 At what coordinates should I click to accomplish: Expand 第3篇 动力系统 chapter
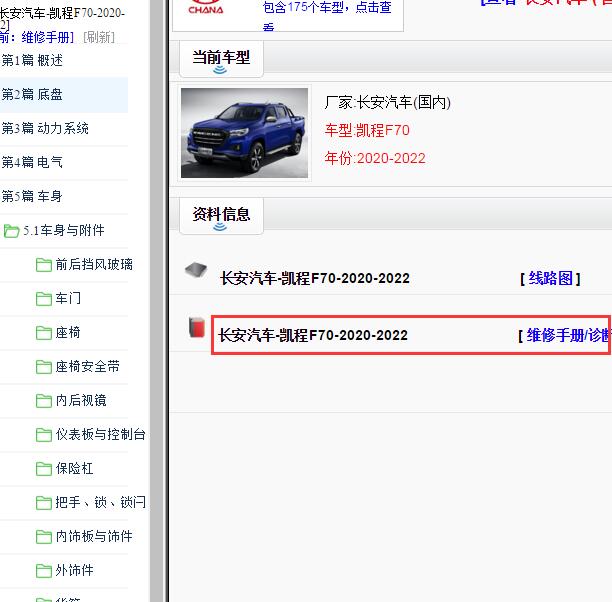45,128
